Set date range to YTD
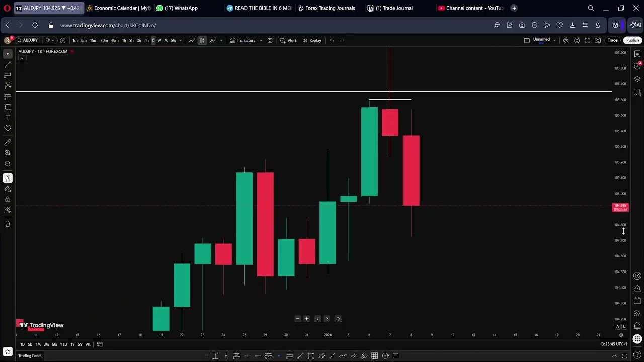Screen dimensions: 644x362 [x=63, y=344]
